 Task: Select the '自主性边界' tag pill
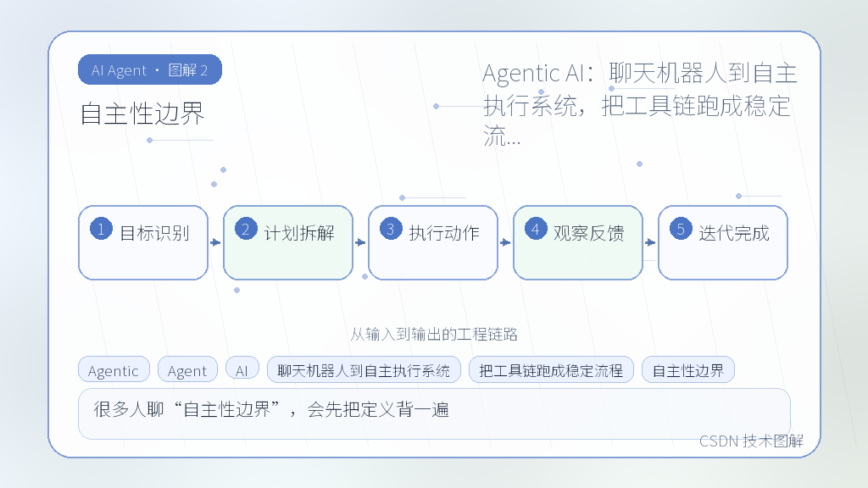point(688,369)
